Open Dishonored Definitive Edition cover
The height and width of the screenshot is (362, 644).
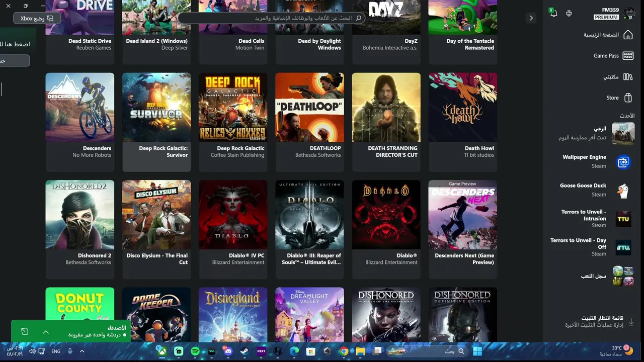[462, 315]
